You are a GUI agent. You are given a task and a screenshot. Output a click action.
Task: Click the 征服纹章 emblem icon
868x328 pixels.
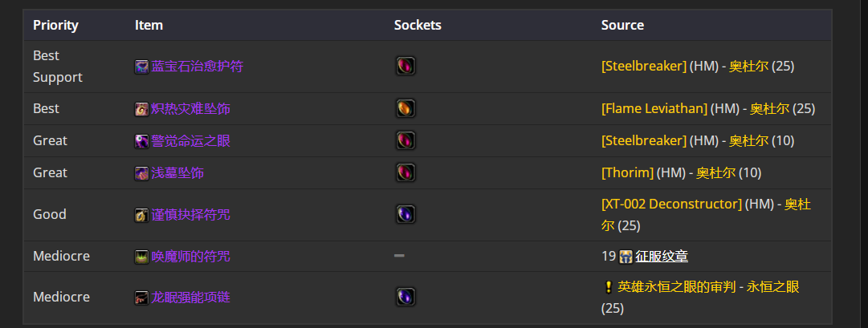click(626, 257)
